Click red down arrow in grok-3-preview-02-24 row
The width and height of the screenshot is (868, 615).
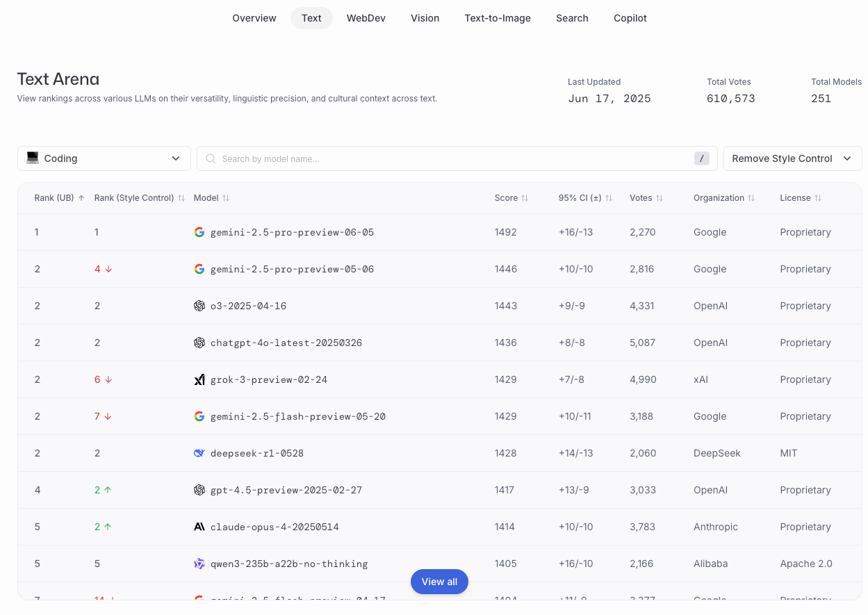[x=108, y=379]
